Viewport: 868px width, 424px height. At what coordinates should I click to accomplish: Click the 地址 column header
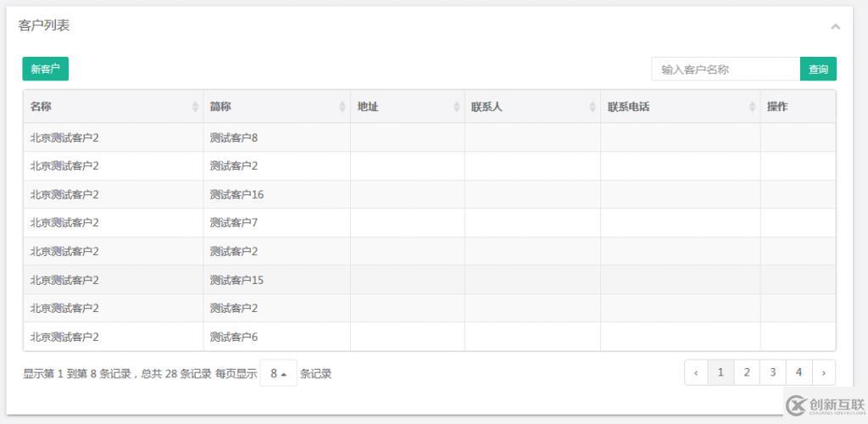(408, 107)
